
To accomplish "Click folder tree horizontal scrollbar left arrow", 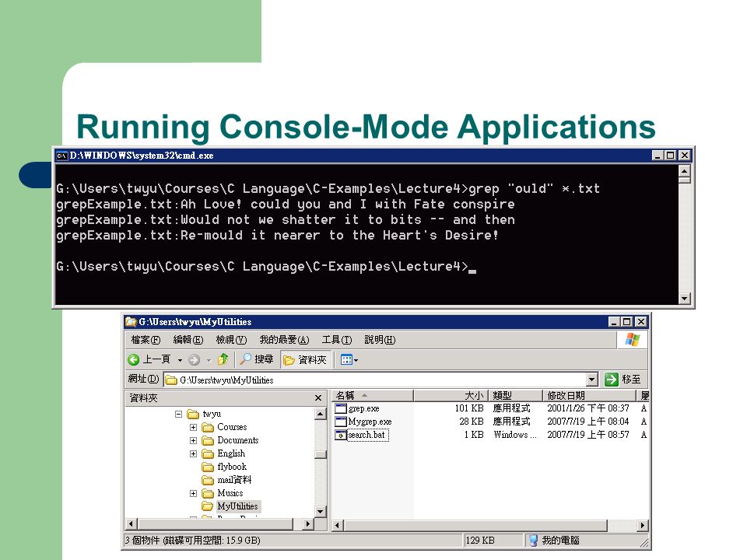I will click(x=131, y=524).
